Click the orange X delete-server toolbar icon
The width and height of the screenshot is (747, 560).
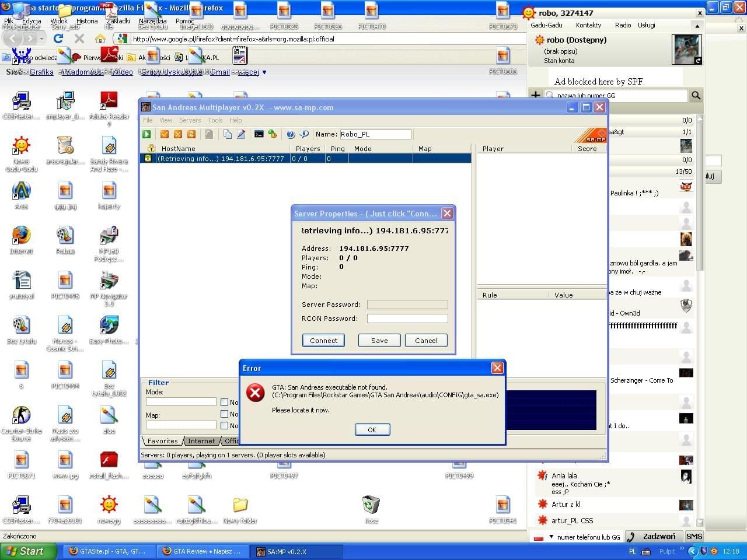(178, 134)
